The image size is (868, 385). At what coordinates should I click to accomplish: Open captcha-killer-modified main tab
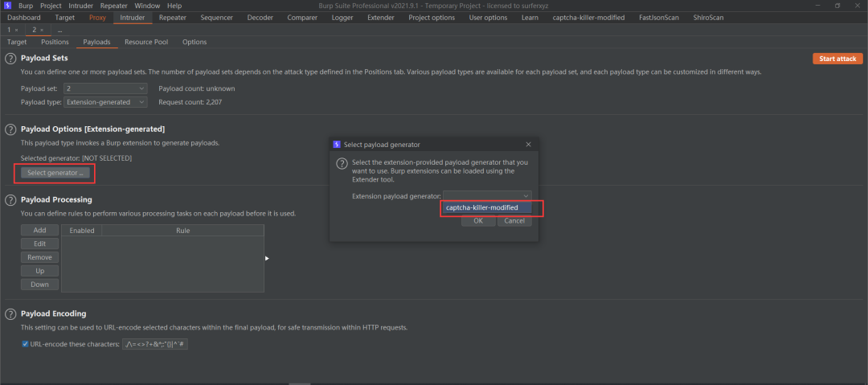pos(589,17)
